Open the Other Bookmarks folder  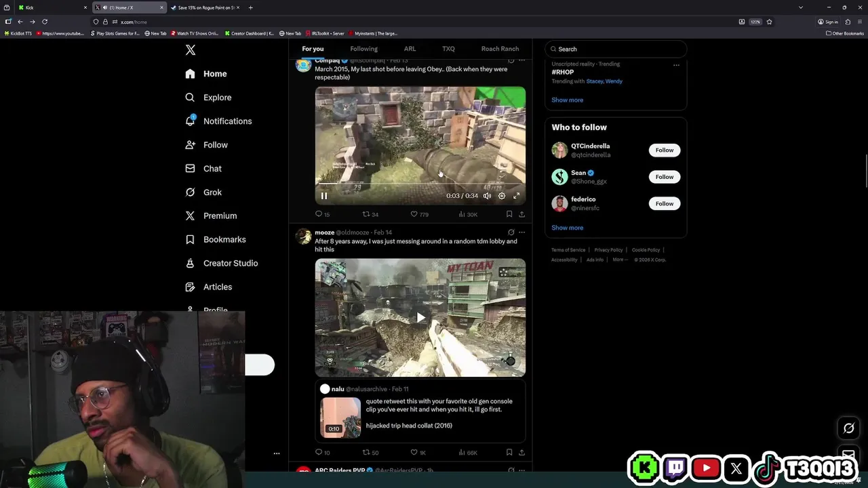click(845, 33)
